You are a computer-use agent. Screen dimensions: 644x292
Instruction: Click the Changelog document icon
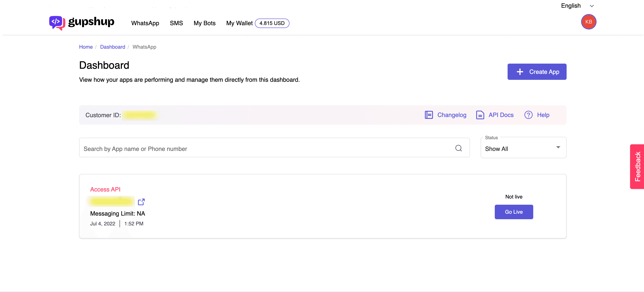(428, 115)
